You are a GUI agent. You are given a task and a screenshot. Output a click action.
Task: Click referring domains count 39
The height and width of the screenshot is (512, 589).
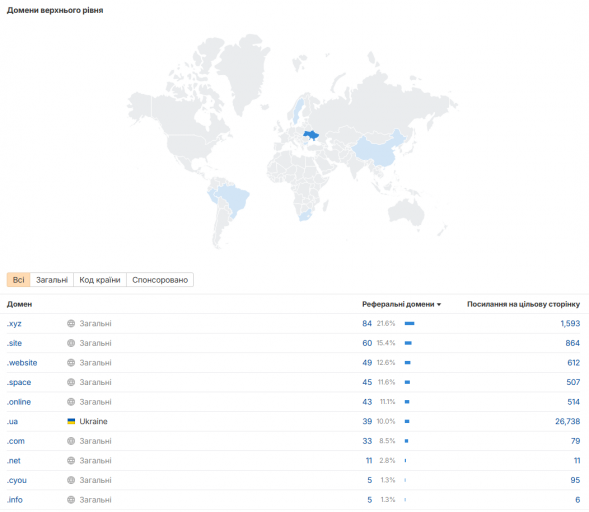367,421
